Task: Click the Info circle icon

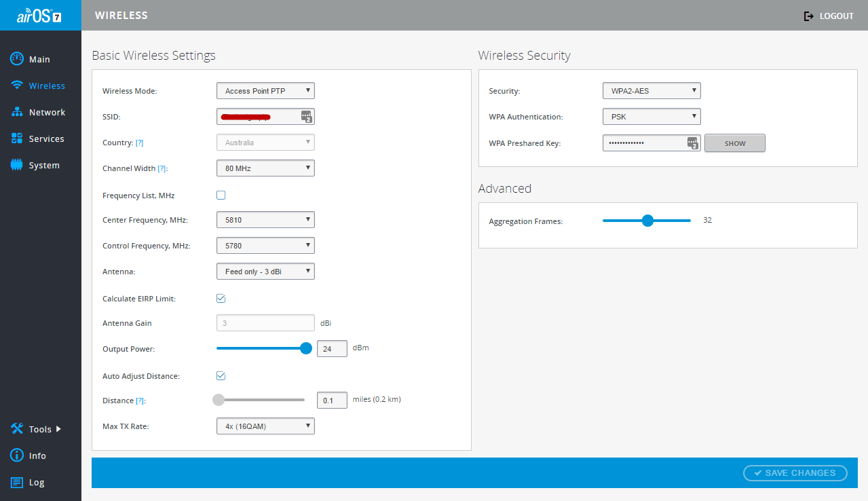Action: [x=17, y=456]
